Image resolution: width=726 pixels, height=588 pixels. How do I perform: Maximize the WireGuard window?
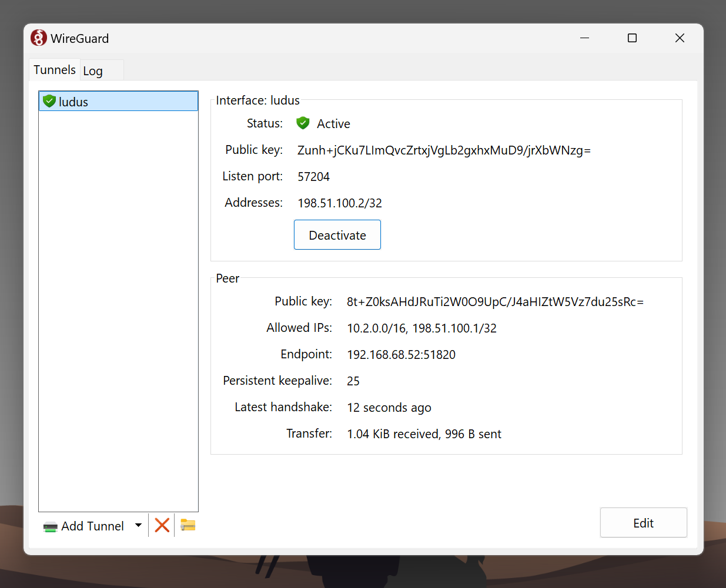pyautogui.click(x=632, y=38)
